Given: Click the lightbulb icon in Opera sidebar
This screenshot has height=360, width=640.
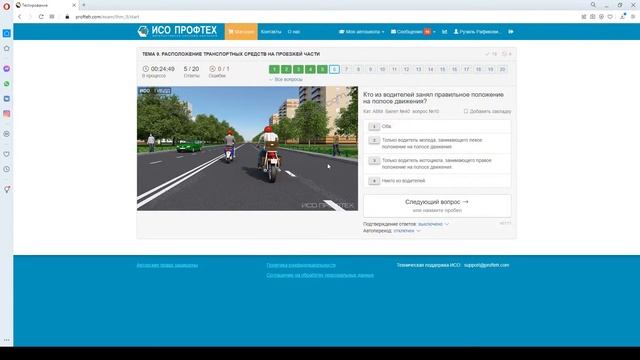Looking at the screenshot, I should coord(7,189).
